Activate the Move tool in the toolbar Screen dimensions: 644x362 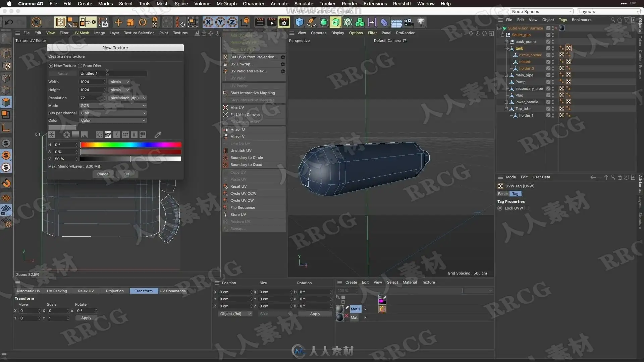(118, 22)
